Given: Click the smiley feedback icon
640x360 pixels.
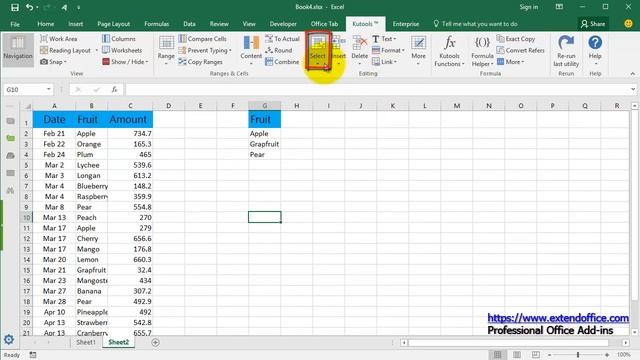Looking at the screenshot, I should click(629, 24).
